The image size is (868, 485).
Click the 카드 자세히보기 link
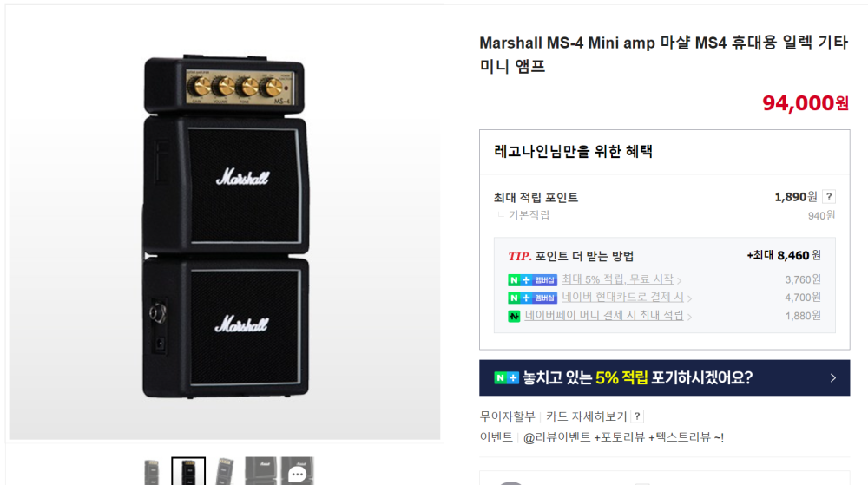586,416
